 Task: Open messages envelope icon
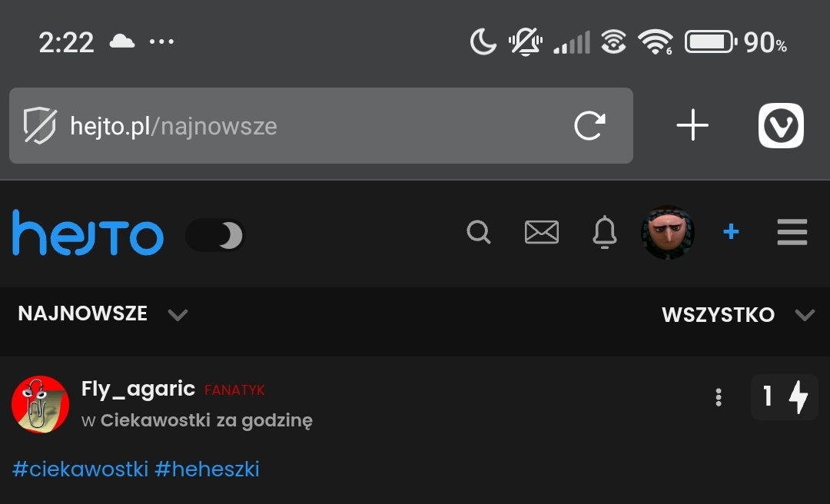(x=541, y=232)
